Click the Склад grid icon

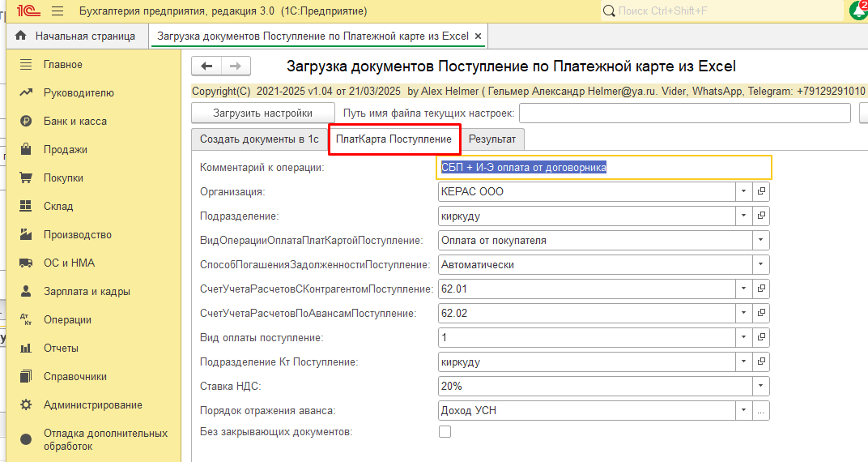point(26,206)
